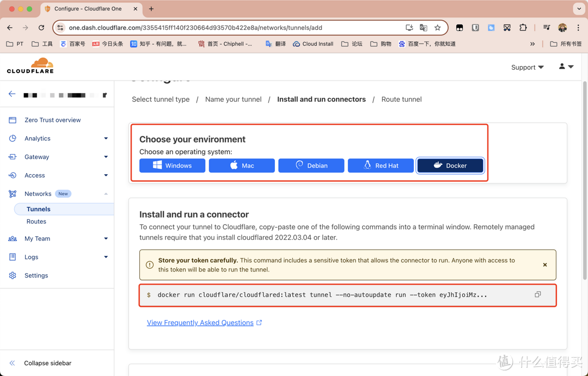Click the Cloudflare logo
The height and width of the screenshot is (376, 588).
coord(30,66)
